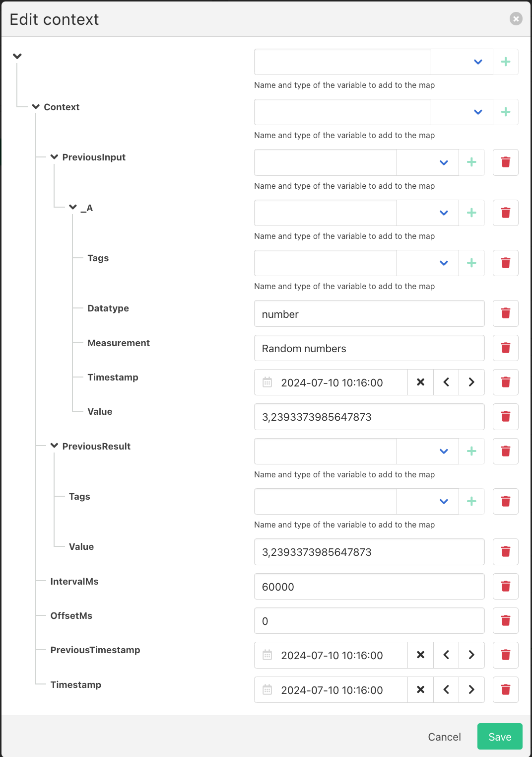Add variable with plus in _A Tags row
Viewport: 532px width, 757px height.
(x=471, y=263)
